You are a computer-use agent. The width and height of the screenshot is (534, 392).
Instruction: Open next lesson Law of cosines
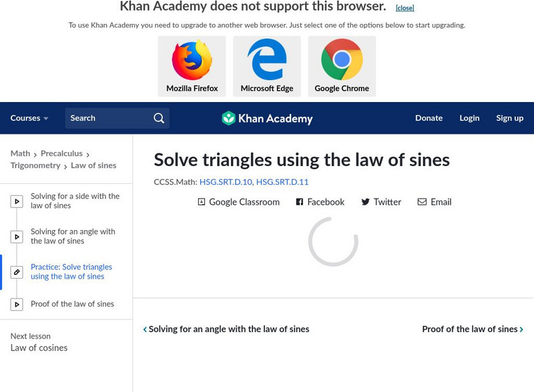tap(39, 347)
